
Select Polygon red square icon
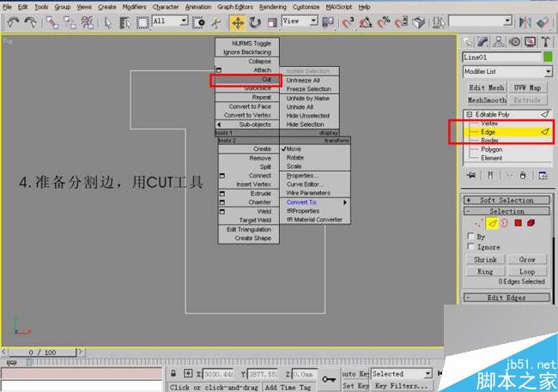[519, 223]
